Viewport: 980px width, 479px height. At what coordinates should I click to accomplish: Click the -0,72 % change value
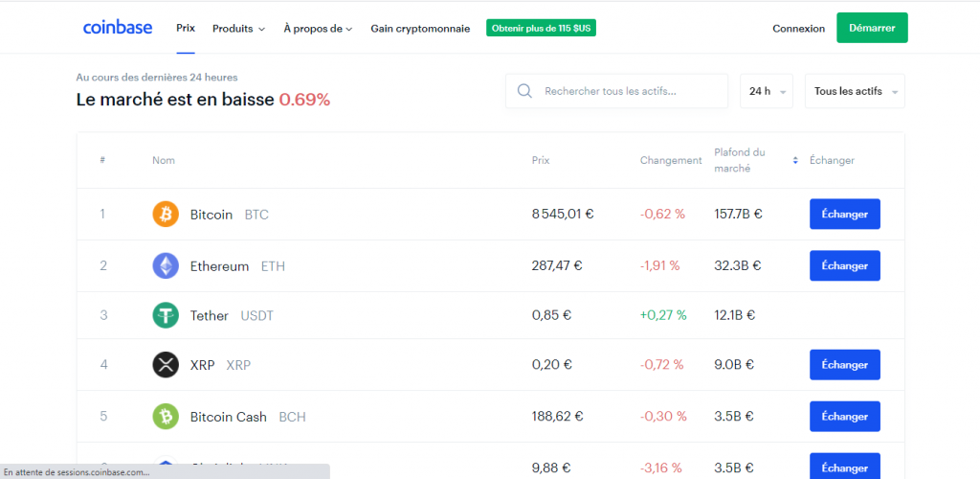coord(661,365)
